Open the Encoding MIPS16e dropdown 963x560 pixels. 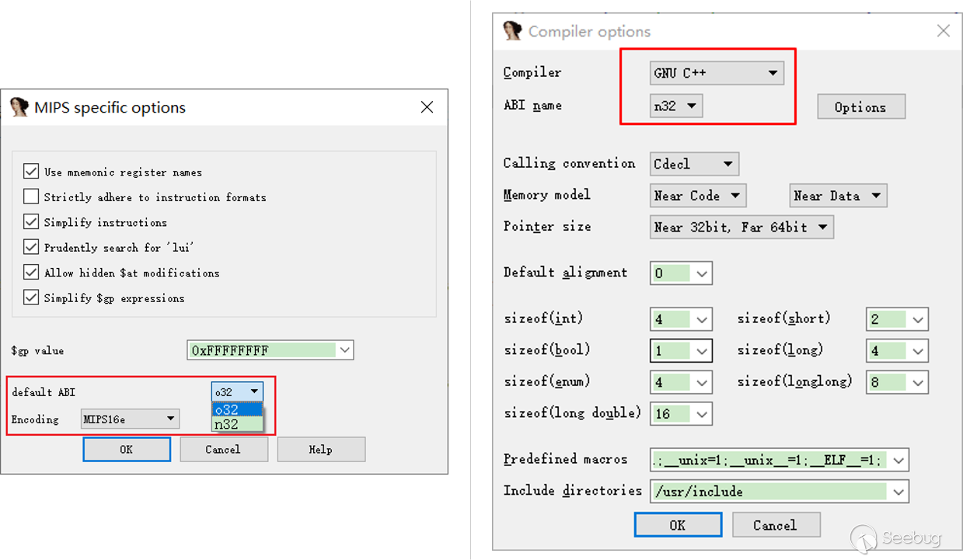click(x=130, y=419)
